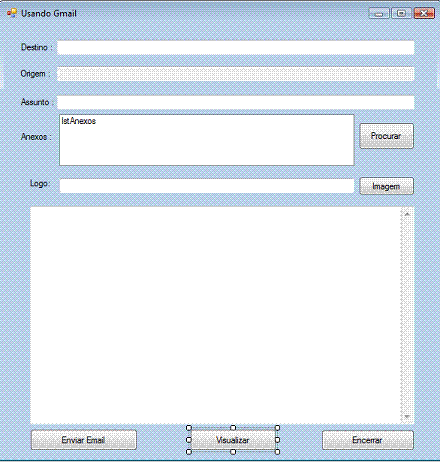Maximize the Usando Gmail window
Screen dimensions: 440x462
401,13
